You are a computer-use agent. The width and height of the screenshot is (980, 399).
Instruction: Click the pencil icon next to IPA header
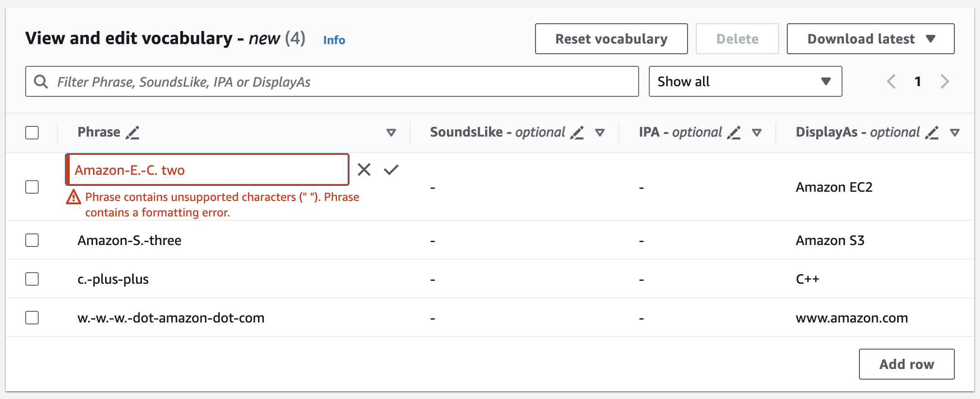pos(734,133)
